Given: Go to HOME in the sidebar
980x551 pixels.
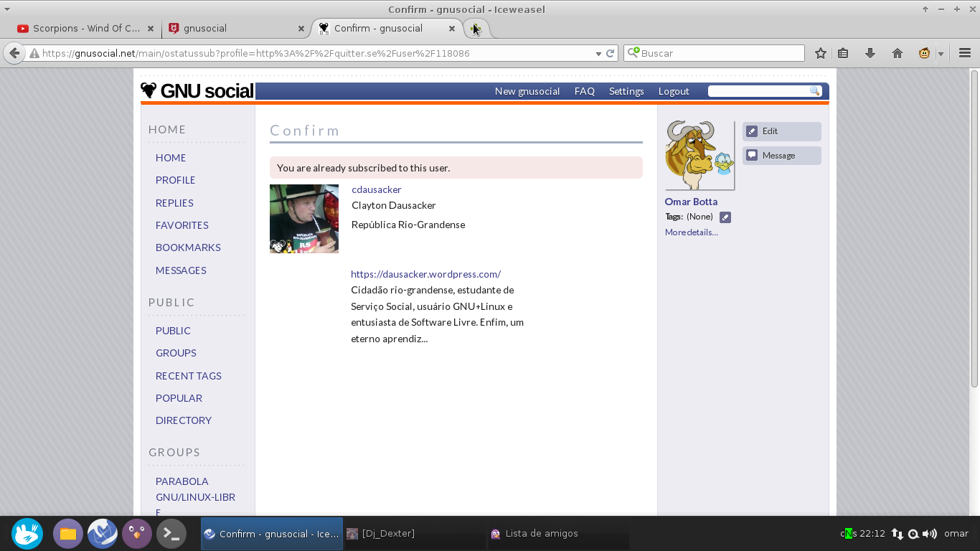Looking at the screenshot, I should pos(171,158).
